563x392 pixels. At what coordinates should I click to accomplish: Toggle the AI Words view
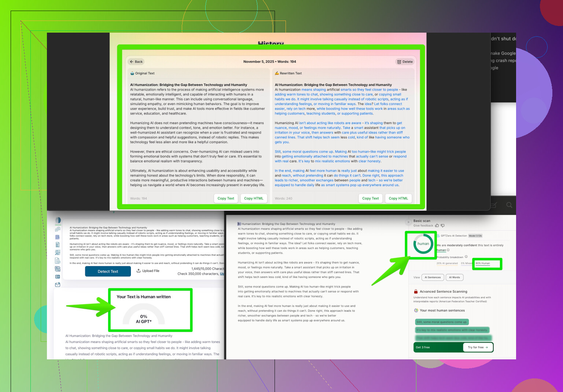(x=455, y=278)
